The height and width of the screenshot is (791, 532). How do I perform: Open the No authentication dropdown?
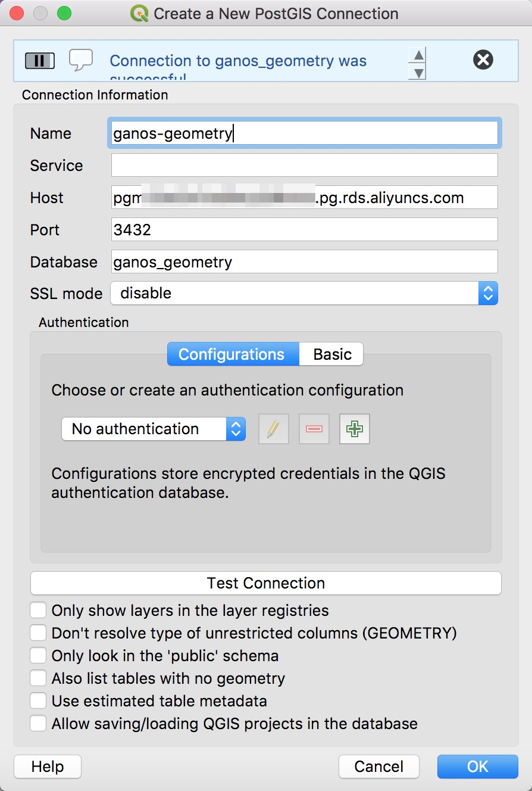(x=154, y=429)
